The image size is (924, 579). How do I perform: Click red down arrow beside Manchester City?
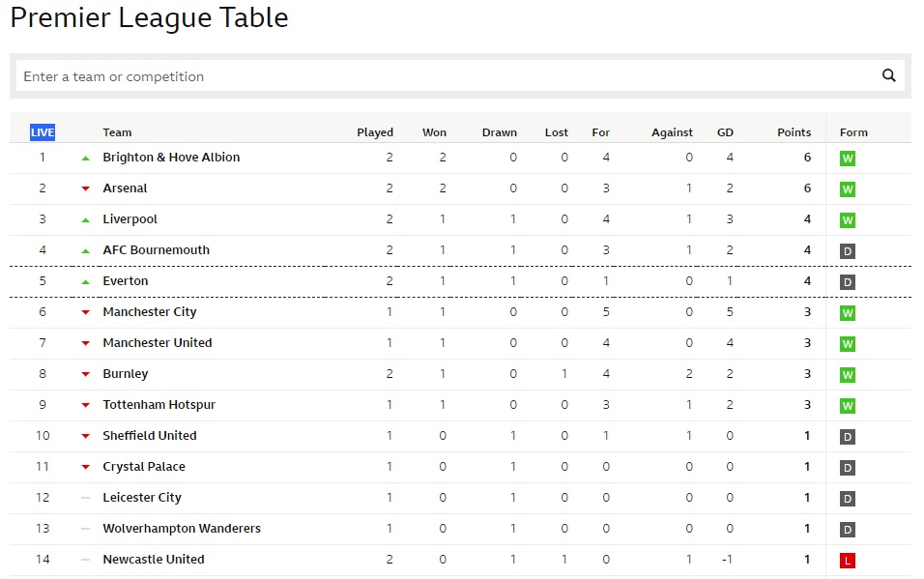[x=85, y=312]
